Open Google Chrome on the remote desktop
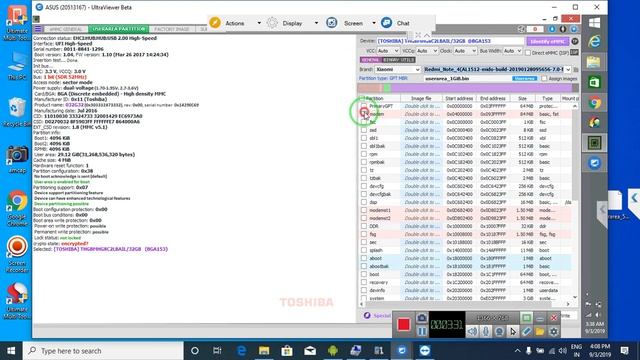The height and width of the screenshot is (360, 640). click(x=17, y=209)
